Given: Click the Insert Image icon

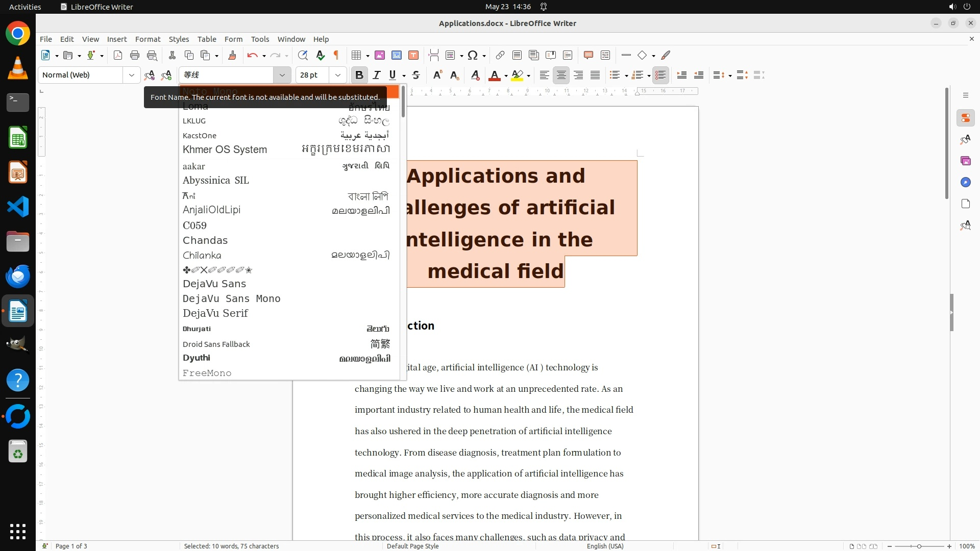Looking at the screenshot, I should (379, 55).
